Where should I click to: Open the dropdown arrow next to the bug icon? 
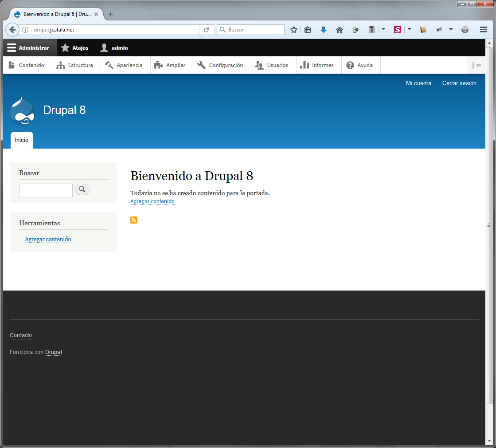coord(451,30)
